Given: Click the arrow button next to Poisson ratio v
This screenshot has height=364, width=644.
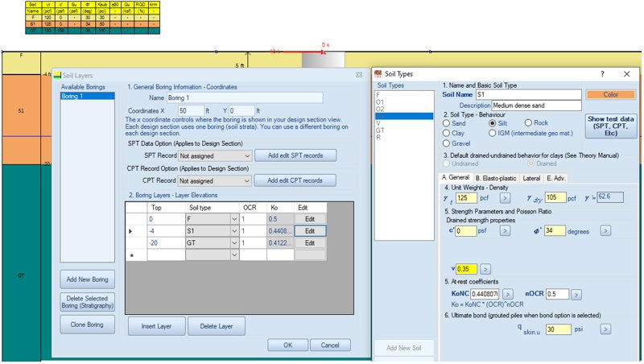Looking at the screenshot, I should tap(485, 269).
